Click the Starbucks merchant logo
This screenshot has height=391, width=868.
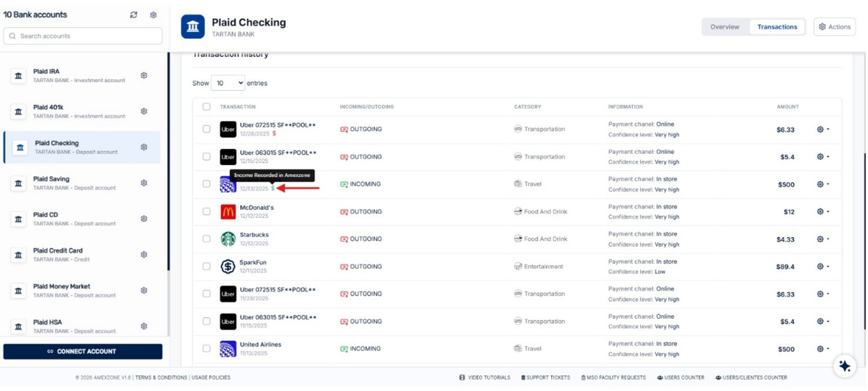228,239
